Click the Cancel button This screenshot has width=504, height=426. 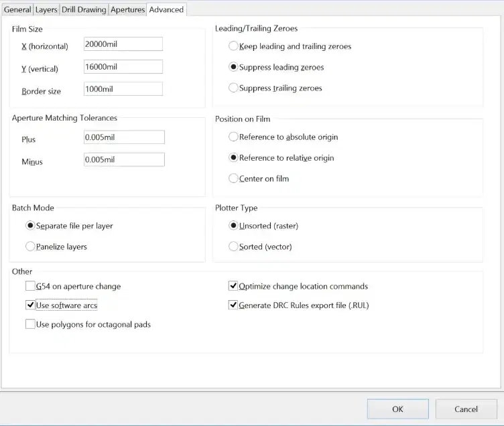pos(466,409)
